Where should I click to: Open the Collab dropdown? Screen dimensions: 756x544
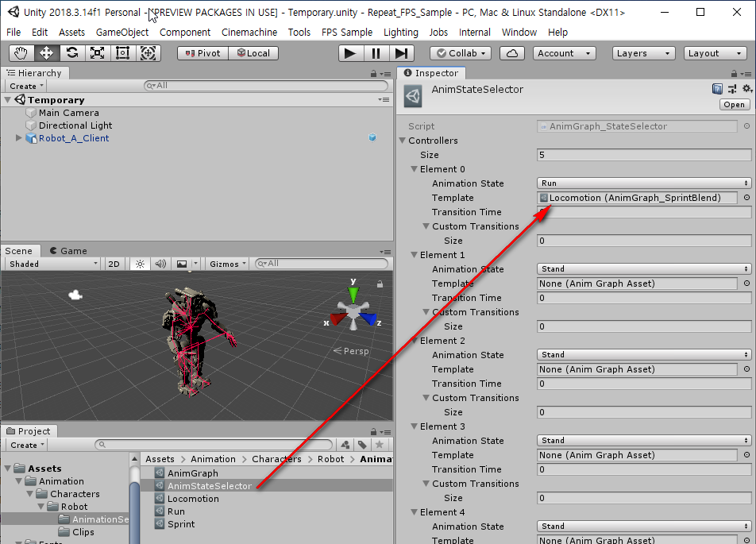461,53
